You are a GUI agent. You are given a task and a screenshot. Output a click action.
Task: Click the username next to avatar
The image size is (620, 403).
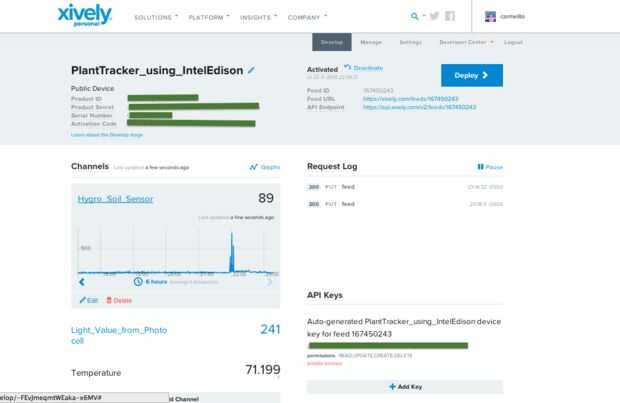tap(512, 16)
